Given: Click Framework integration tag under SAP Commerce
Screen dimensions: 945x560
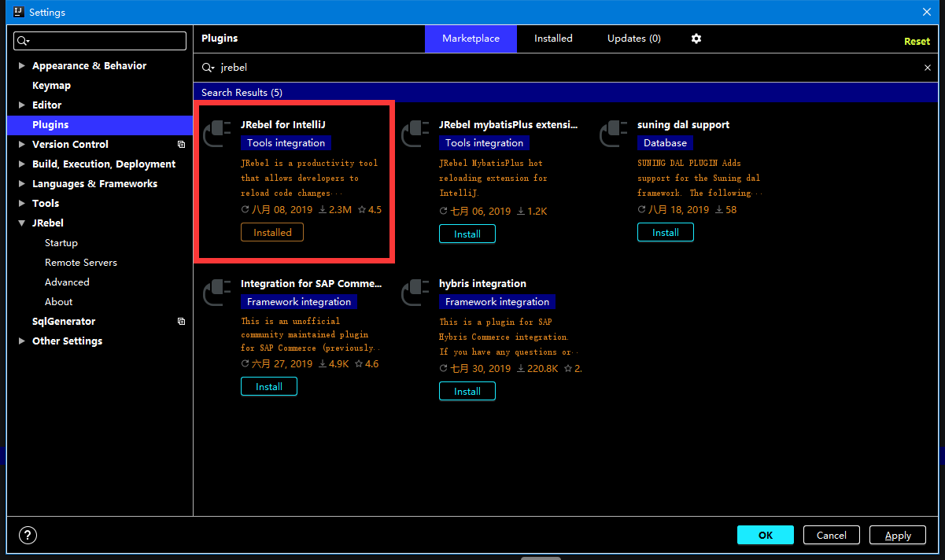Looking at the screenshot, I should click(x=299, y=302).
